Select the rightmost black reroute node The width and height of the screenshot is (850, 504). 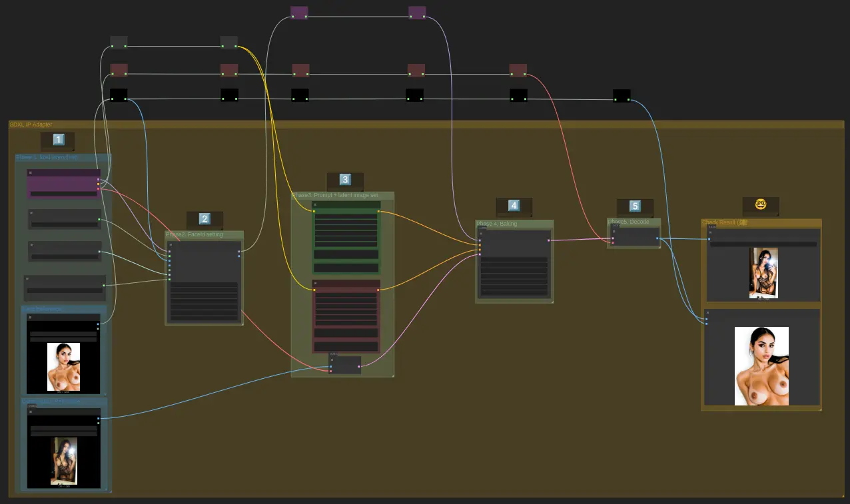coord(622,96)
